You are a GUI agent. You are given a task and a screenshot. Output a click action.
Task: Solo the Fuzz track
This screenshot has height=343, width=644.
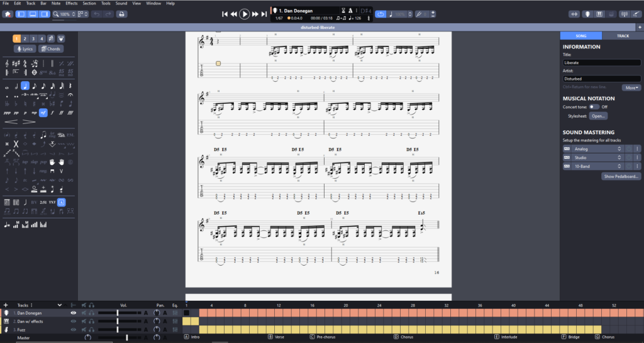click(91, 329)
